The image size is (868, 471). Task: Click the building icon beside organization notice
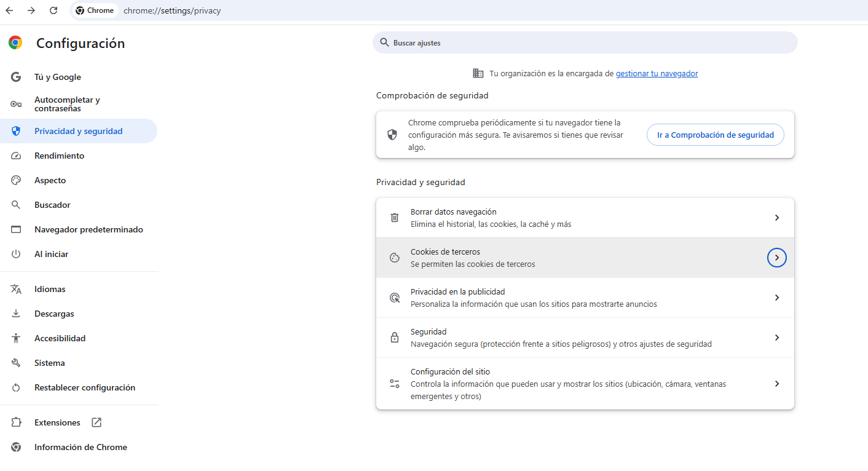[478, 73]
